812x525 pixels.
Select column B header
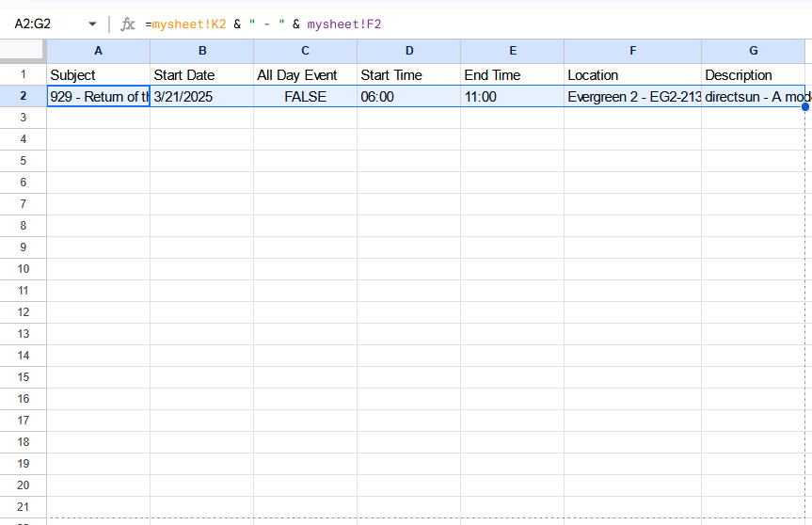click(x=202, y=51)
